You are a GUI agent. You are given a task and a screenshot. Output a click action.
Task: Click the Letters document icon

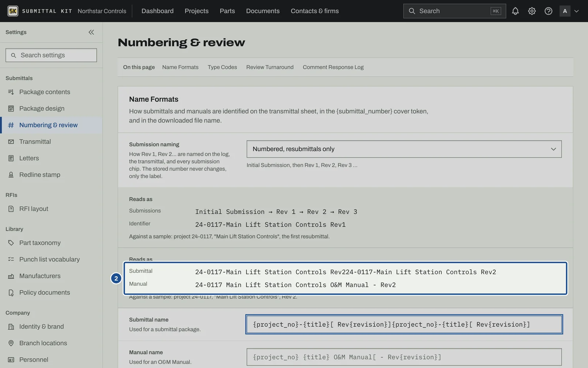click(x=11, y=158)
